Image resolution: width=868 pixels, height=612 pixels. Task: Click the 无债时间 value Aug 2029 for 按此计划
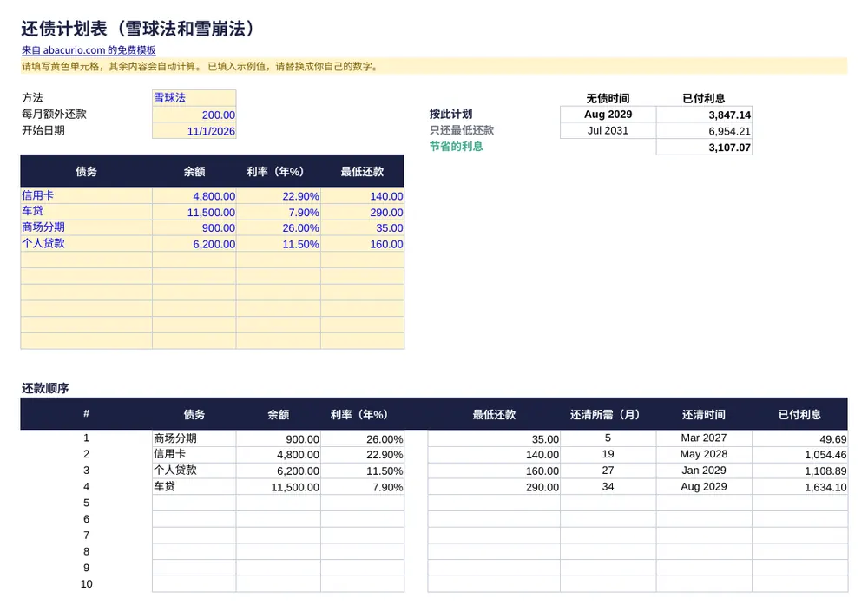[608, 115]
